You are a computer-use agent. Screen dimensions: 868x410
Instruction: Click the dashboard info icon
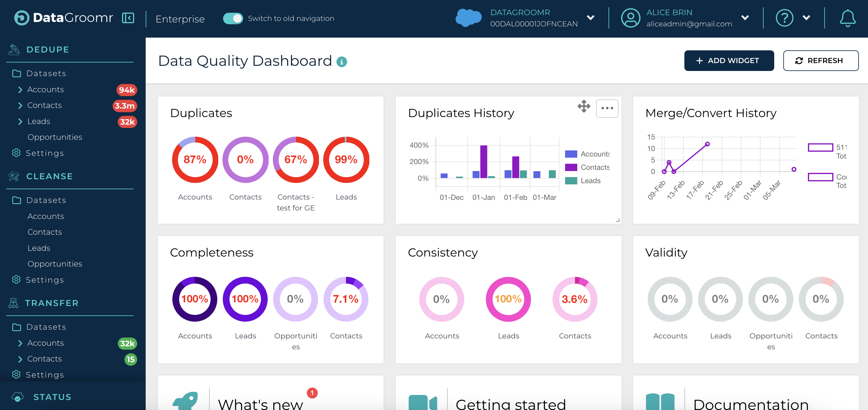tap(341, 62)
